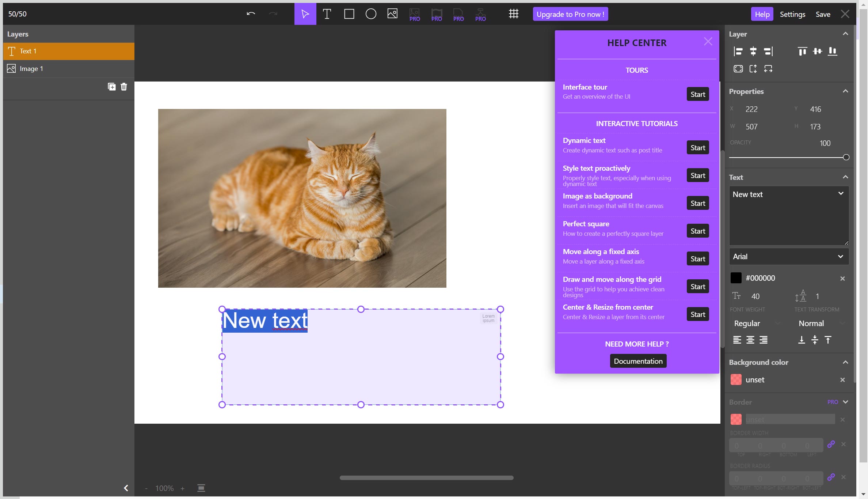Select the Text 1 layer
868x499 pixels.
69,51
